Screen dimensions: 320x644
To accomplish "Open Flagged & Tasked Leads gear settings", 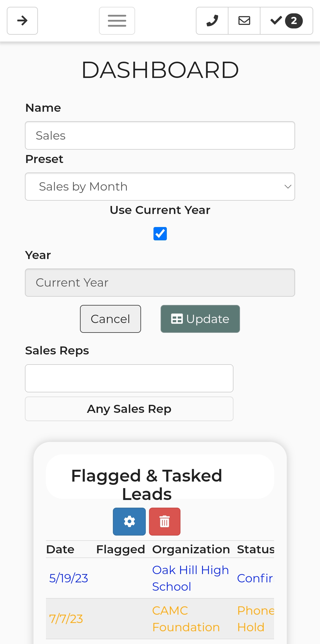I will pos(129,521).
